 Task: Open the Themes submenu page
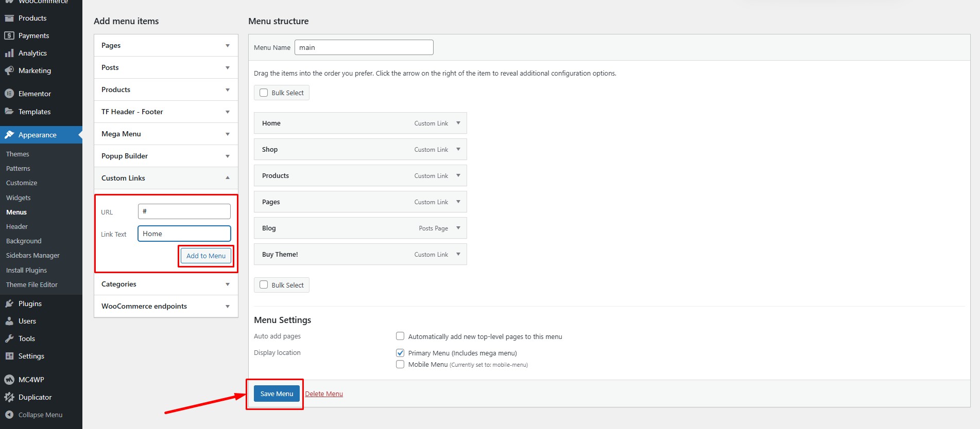tap(18, 154)
